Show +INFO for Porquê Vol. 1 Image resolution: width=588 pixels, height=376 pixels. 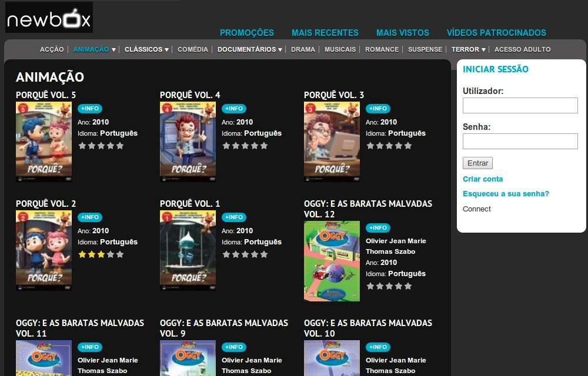(234, 217)
